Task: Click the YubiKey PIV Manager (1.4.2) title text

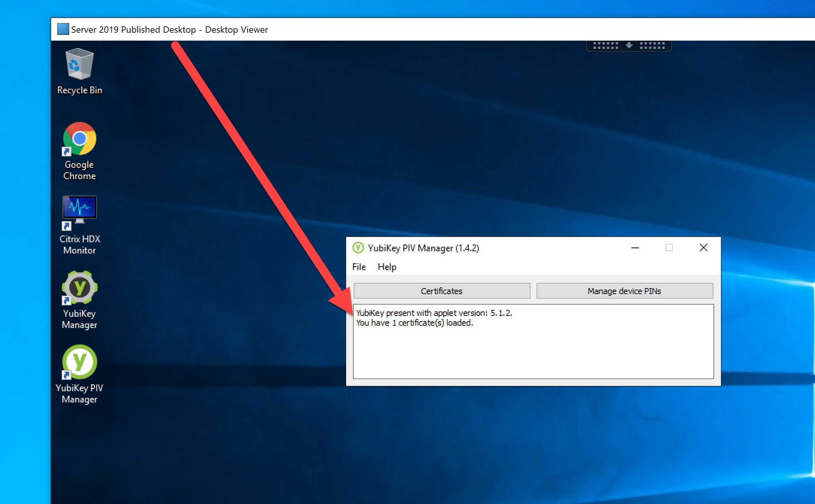Action: (423, 248)
